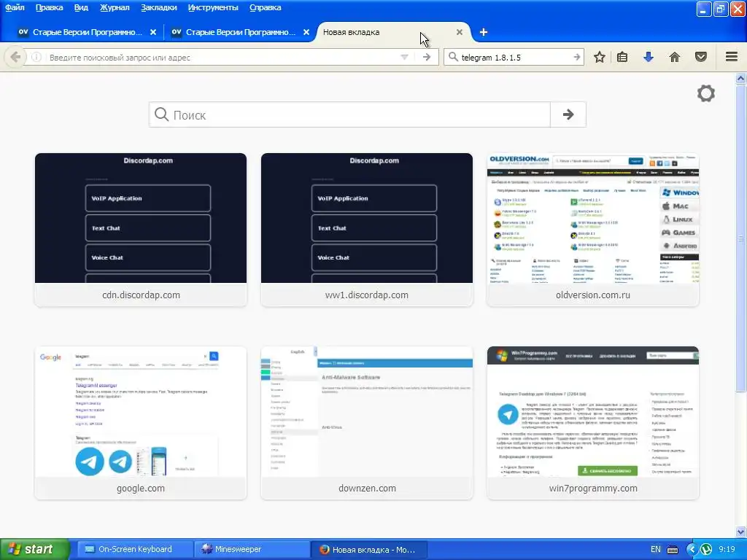This screenshot has width=747, height=560.
Task: Open the ww1.discordap.com tile
Action: pos(367,230)
